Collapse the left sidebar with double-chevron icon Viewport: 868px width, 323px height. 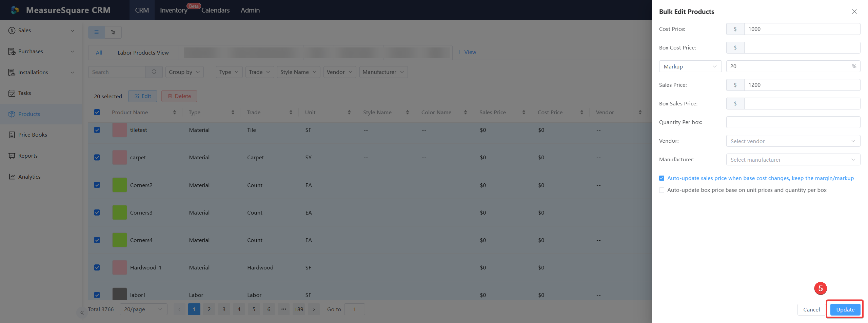[x=82, y=312]
